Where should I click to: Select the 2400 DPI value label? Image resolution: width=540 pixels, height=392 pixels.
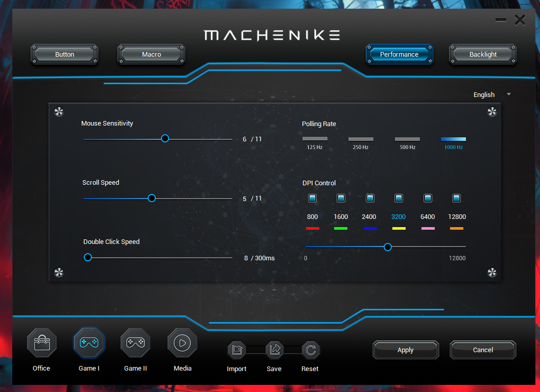369,217
